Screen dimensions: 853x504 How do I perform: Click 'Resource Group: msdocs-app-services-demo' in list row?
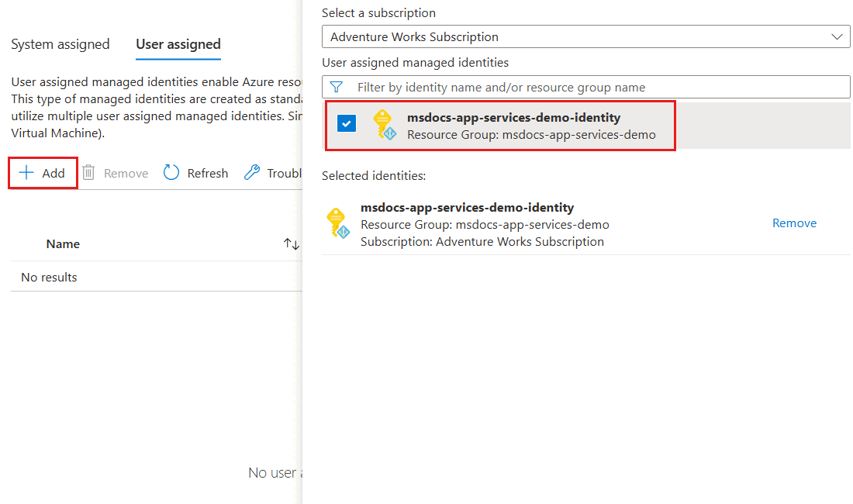[x=531, y=134]
